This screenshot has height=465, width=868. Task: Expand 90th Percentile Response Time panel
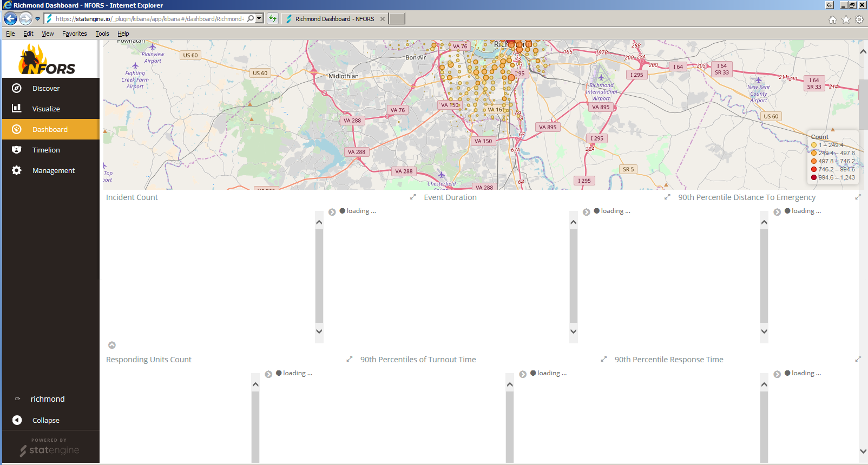[x=858, y=359]
